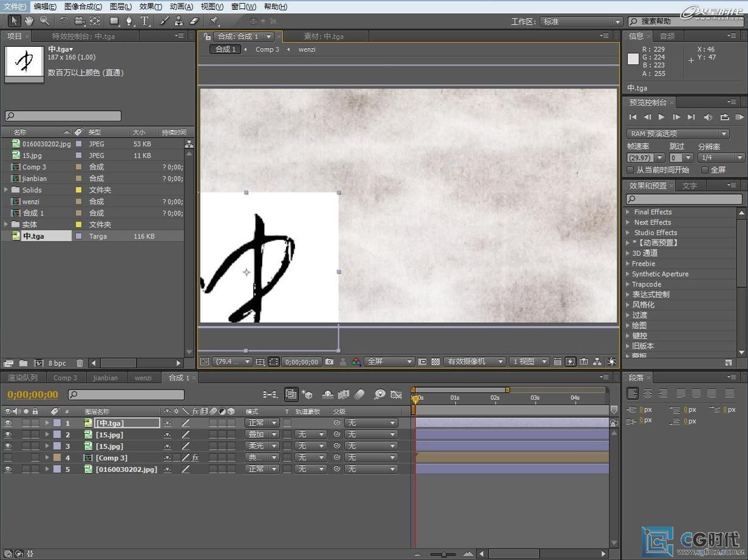Enable Motion Blur icon in timeline
The image size is (748, 560).
tap(359, 394)
